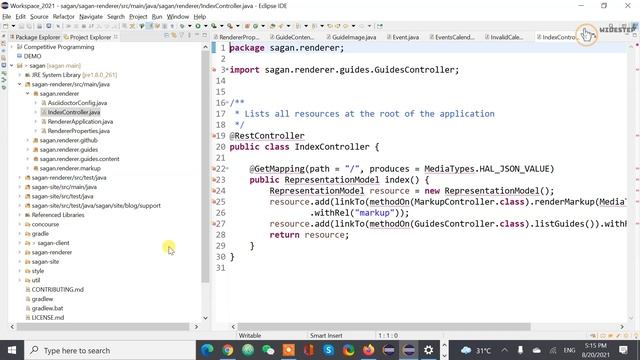The image size is (640, 360).
Task: Open the Source menu
Action: pyautogui.click(x=39, y=17)
